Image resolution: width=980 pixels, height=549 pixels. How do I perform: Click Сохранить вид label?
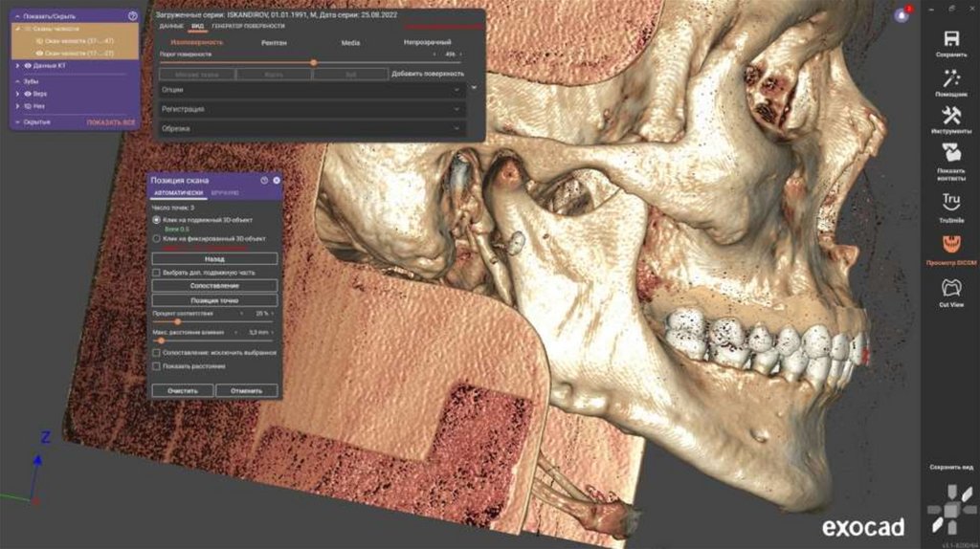(x=951, y=467)
